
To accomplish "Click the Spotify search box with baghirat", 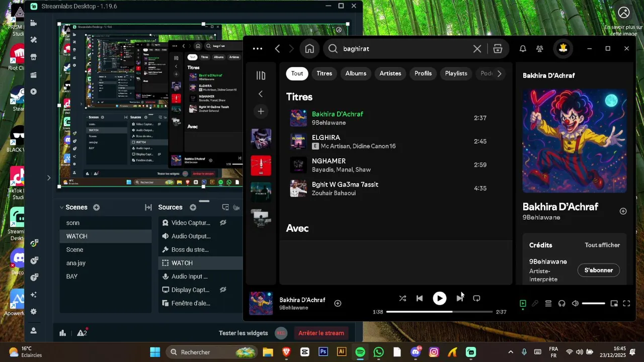I will pos(405,49).
